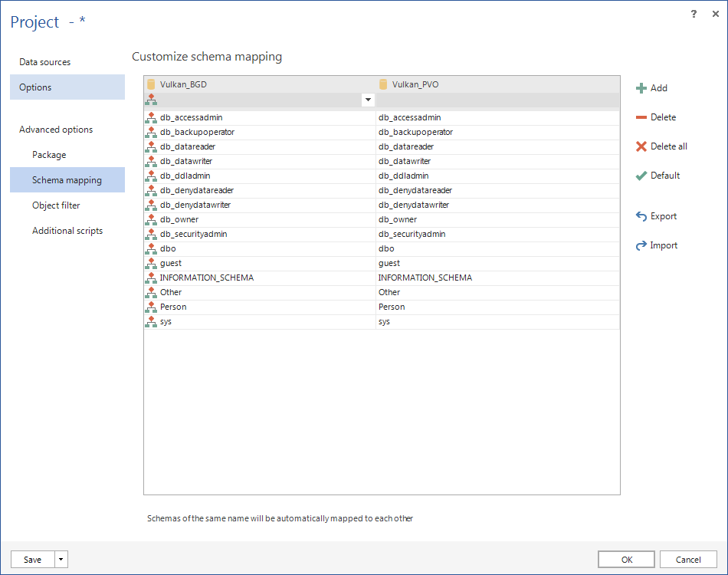
Task: Click the schema icon beside db_owner
Action: (x=151, y=219)
